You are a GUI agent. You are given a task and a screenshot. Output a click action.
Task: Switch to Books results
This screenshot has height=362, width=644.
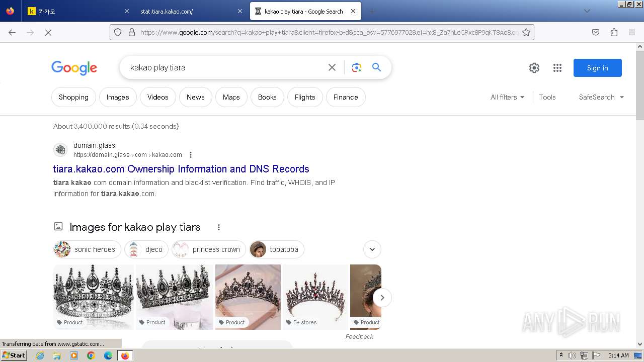pos(267,97)
